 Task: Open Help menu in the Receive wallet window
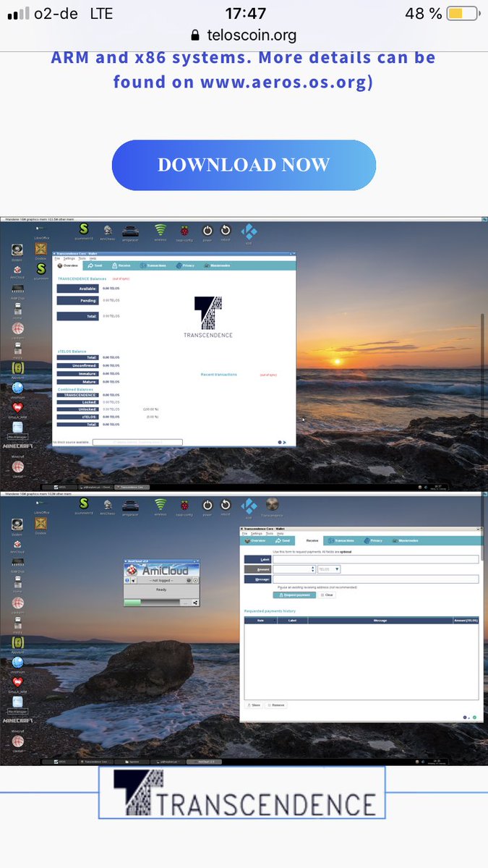click(x=280, y=534)
